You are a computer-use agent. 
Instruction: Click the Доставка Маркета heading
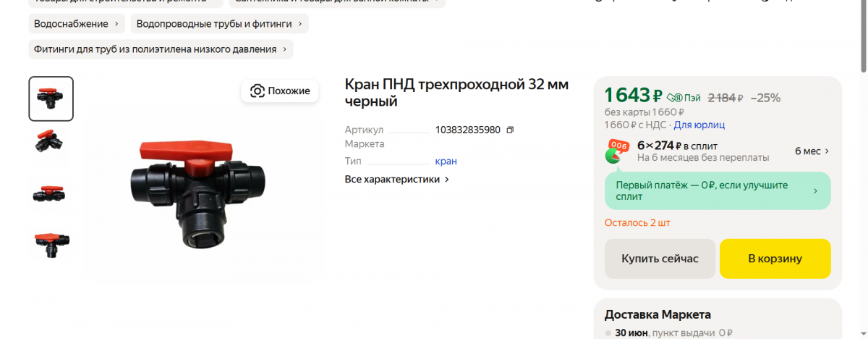click(x=658, y=314)
